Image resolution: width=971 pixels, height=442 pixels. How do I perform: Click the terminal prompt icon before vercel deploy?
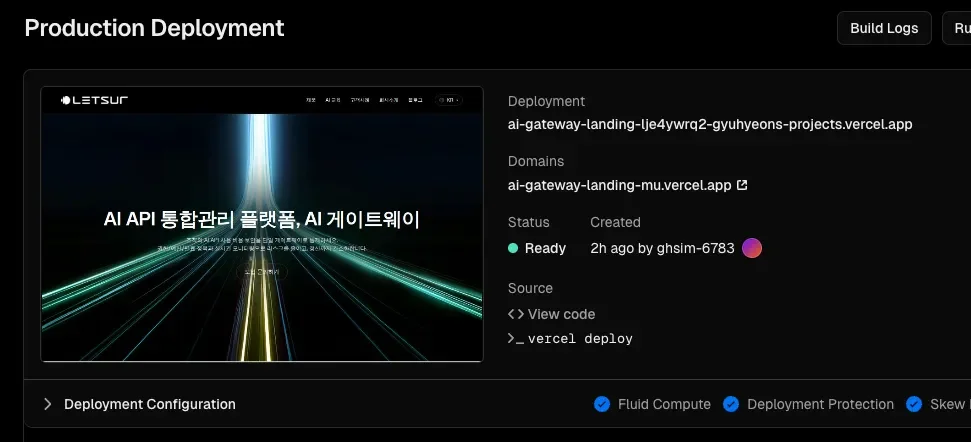(516, 339)
